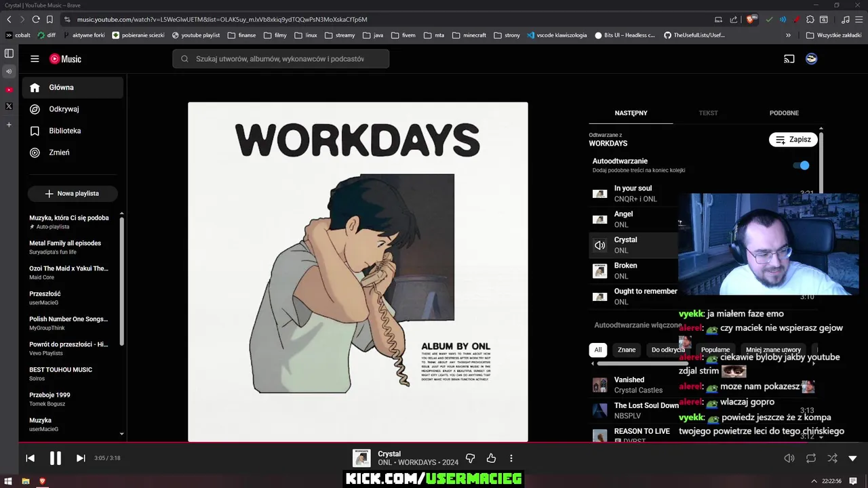868x488 pixels.
Task: Seek on the red song progress bar
Action: pyautogui.click(x=434, y=443)
